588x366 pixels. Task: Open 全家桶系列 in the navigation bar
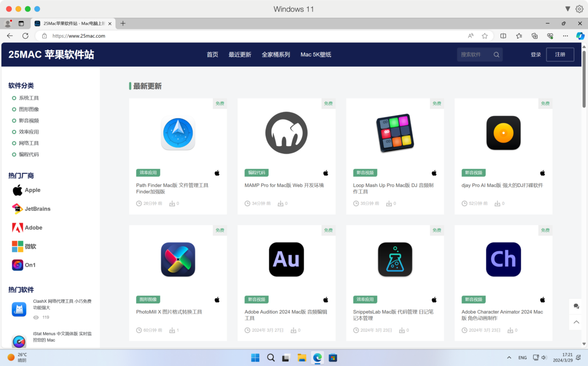click(x=276, y=55)
